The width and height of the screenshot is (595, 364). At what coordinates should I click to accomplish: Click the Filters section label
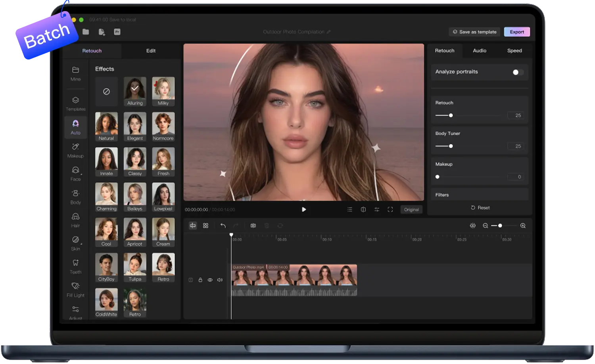point(442,195)
